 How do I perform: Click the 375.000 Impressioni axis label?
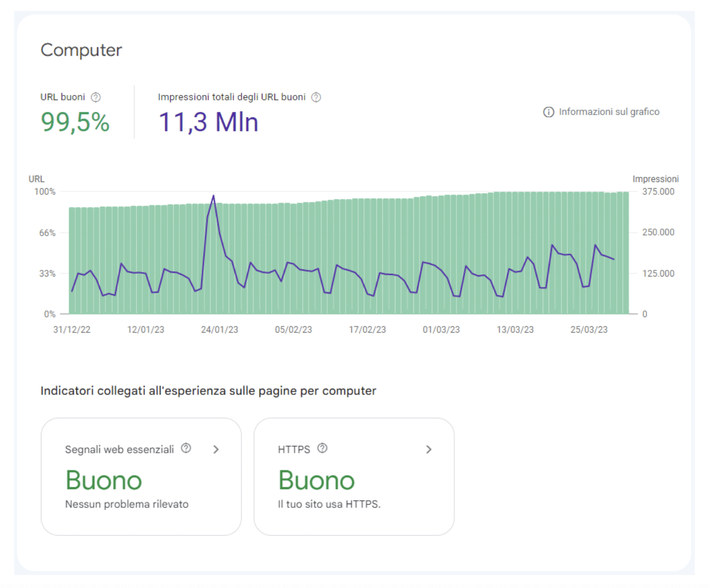(658, 192)
